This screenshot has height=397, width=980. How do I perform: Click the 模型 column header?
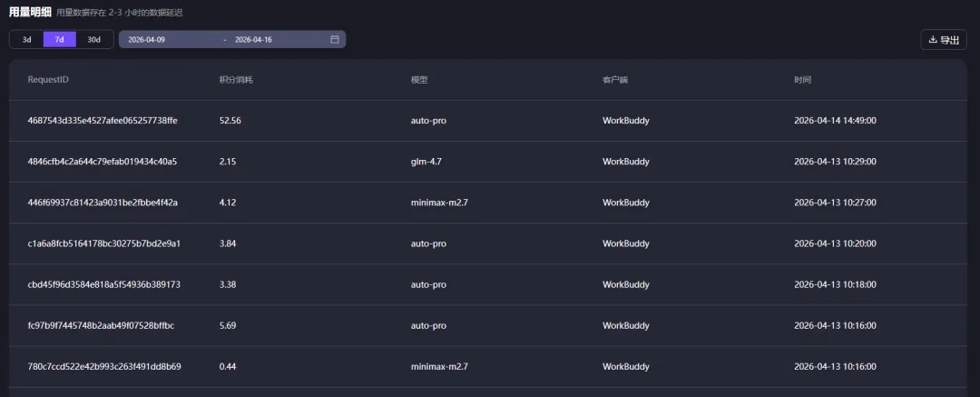[419, 80]
